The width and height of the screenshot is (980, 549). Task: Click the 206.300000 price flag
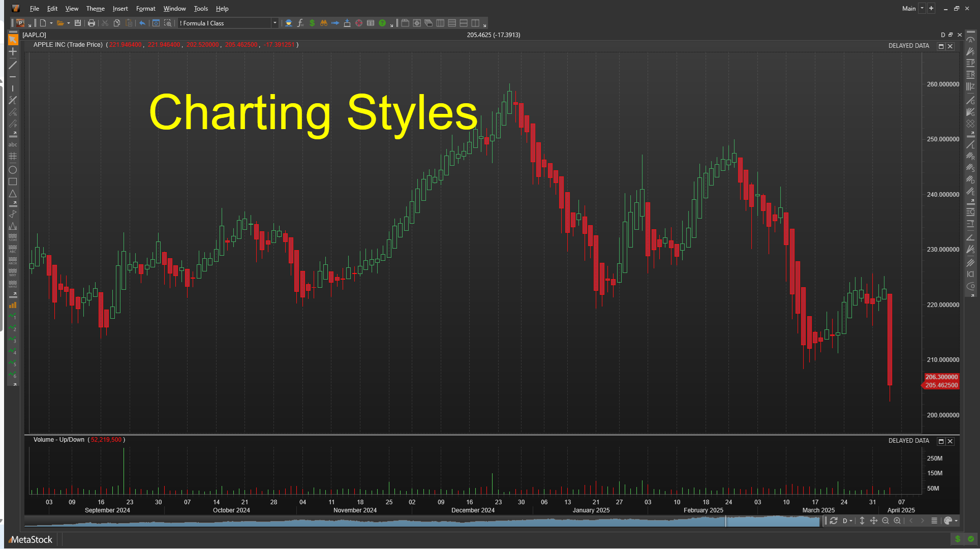coord(940,377)
